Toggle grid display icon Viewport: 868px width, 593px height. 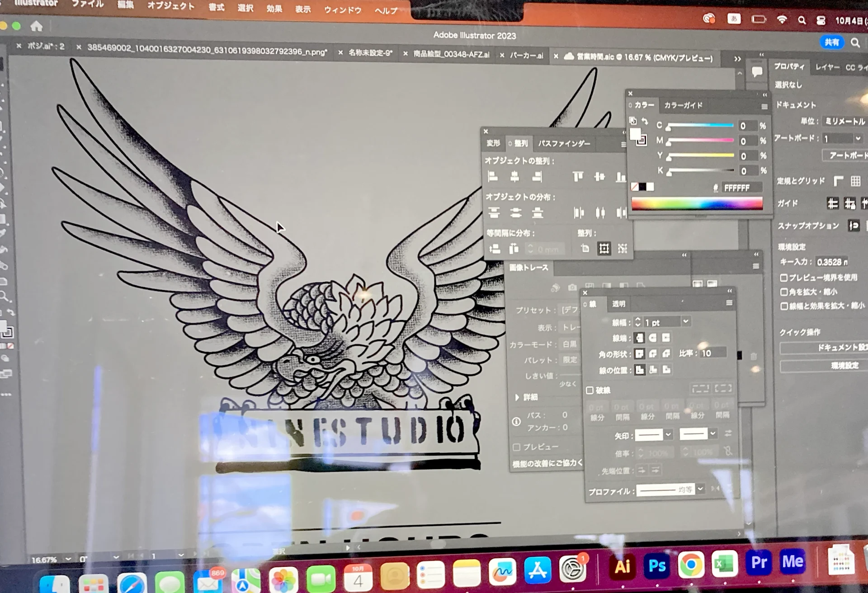click(x=855, y=181)
